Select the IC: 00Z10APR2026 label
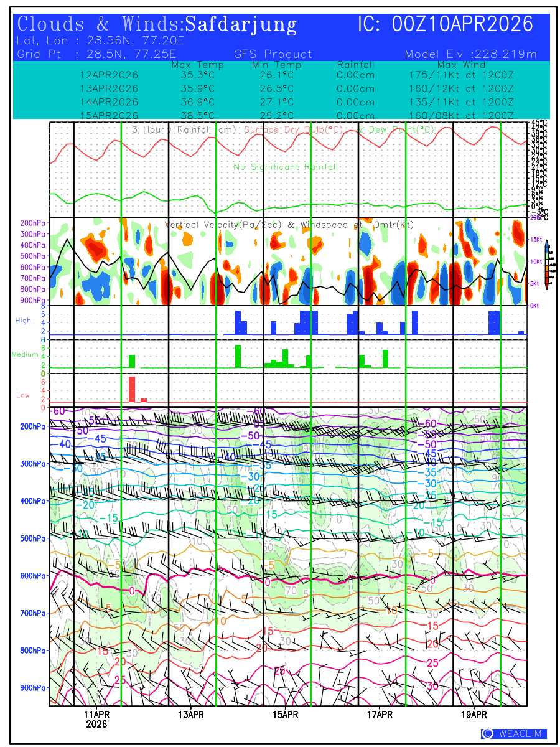 pos(446,25)
